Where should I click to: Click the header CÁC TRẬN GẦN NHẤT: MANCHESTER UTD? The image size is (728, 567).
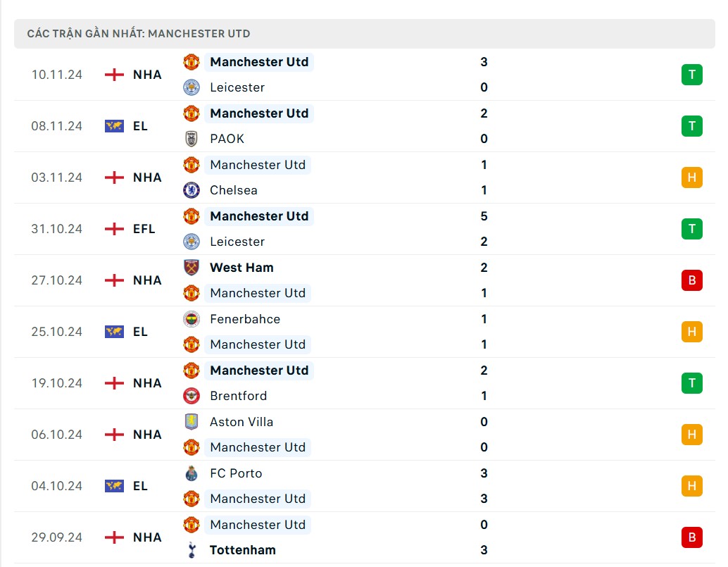138,33
